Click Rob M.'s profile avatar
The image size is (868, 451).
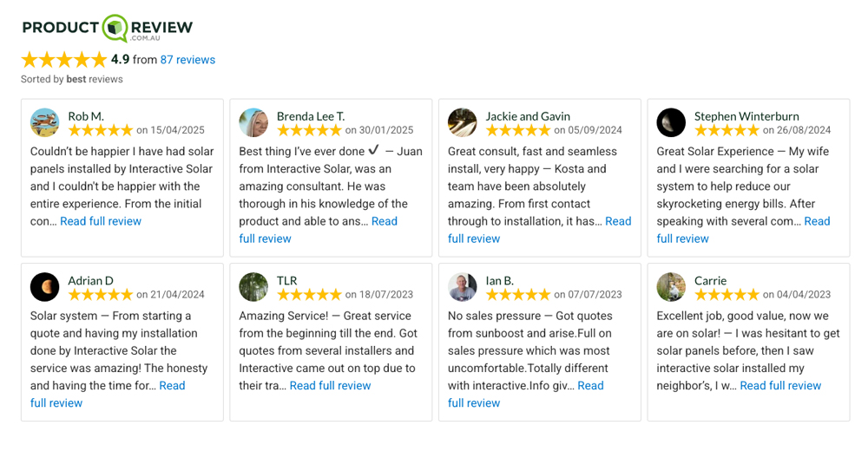[x=45, y=122]
